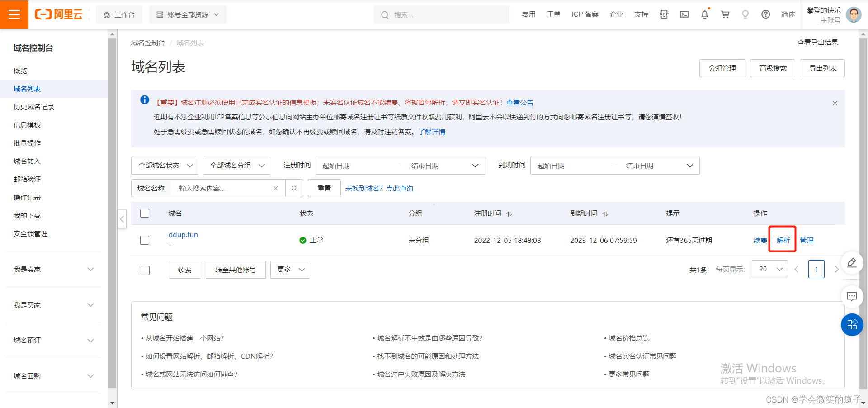This screenshot has width=868, height=408.
Task: Open 全部域名分组 dropdown
Action: coord(236,166)
